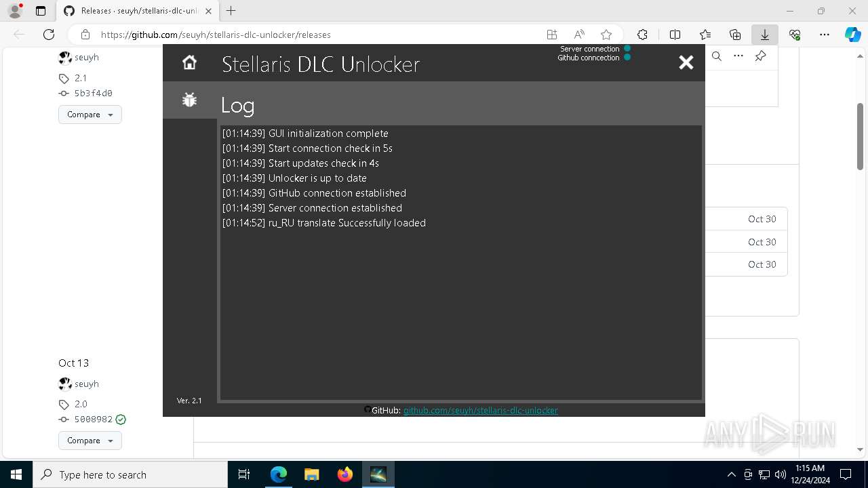Image resolution: width=868 pixels, height=488 pixels.
Task: Click the taskbar search box
Action: (x=130, y=474)
